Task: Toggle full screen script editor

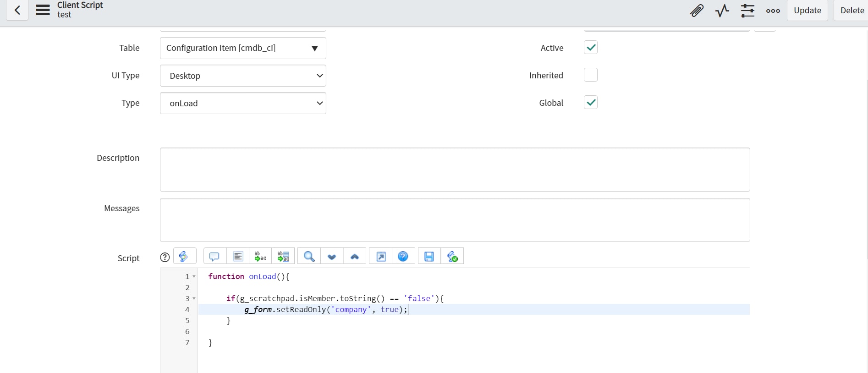Action: pos(381,256)
